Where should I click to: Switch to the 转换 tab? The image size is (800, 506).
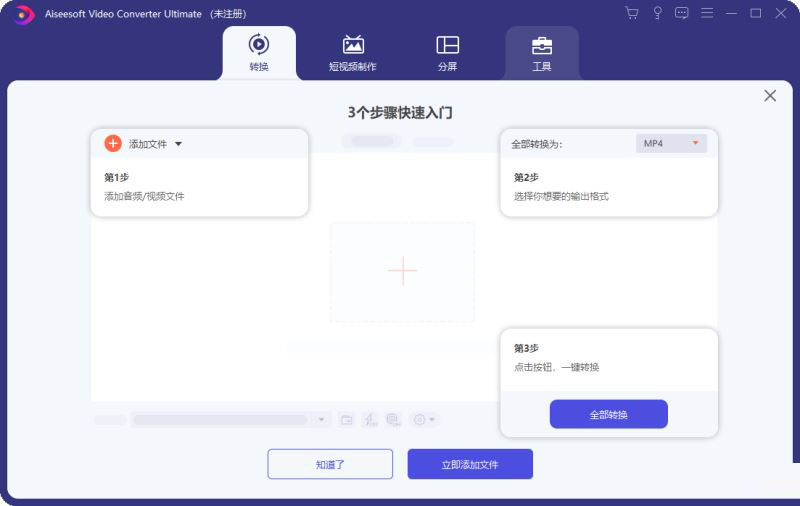[x=259, y=53]
